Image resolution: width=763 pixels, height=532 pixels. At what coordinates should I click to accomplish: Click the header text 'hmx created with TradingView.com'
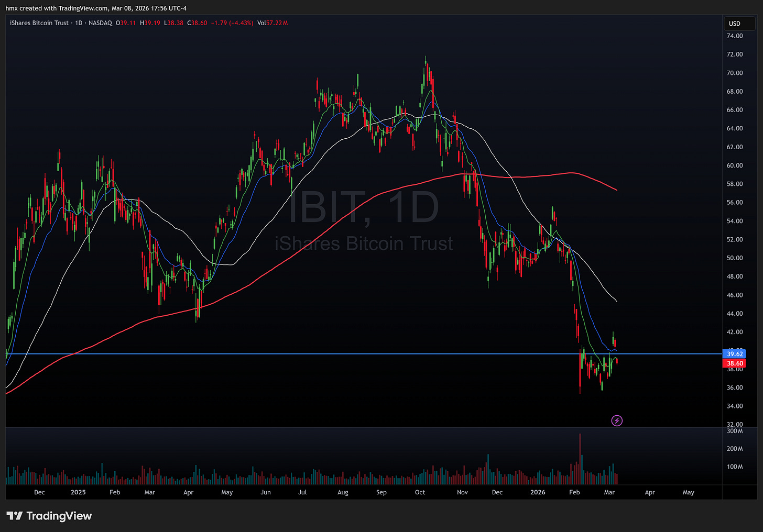click(x=57, y=8)
